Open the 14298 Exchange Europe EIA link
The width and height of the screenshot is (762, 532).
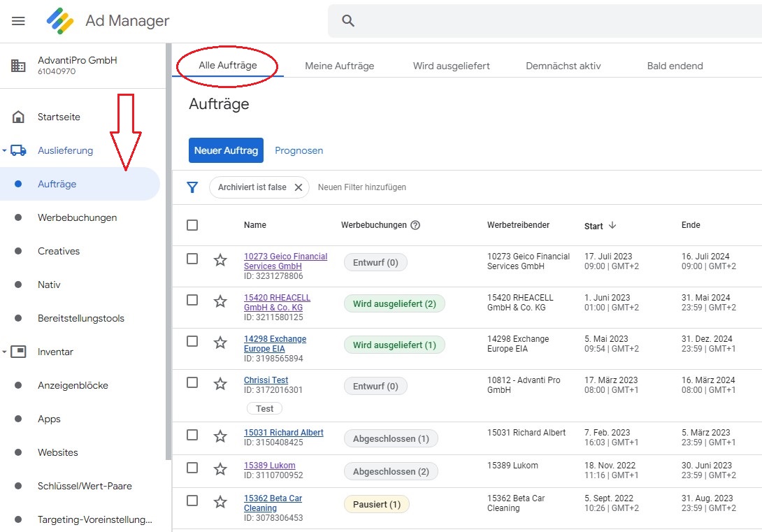pos(275,343)
